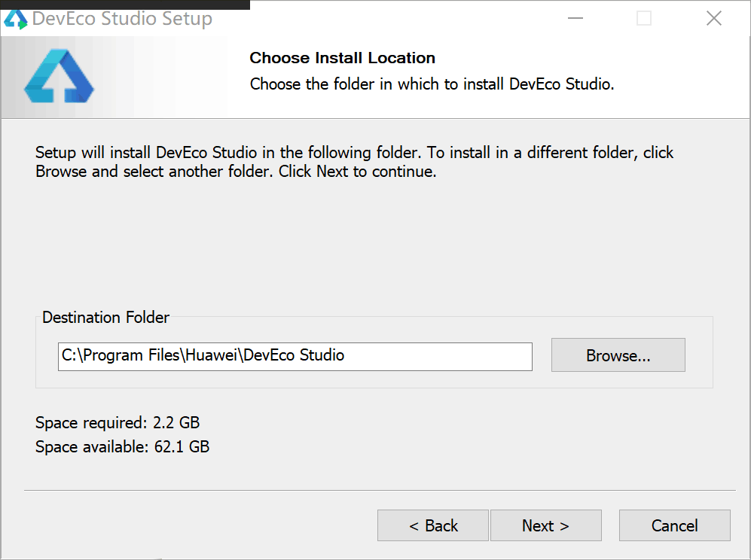Image resolution: width=751 pixels, height=560 pixels.
Task: Cancel the DevEco Studio installation
Action: pos(674,525)
